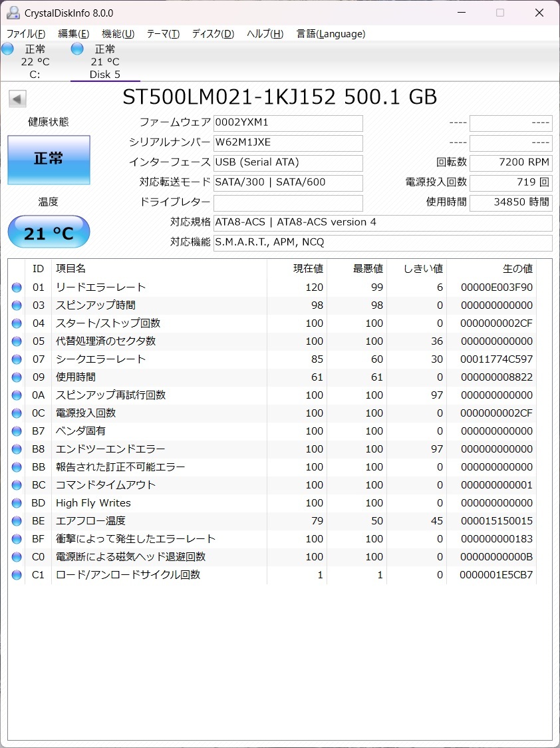The width and height of the screenshot is (560, 748).
Task: Click status orb of row 09 使用時間
Action: tap(17, 377)
